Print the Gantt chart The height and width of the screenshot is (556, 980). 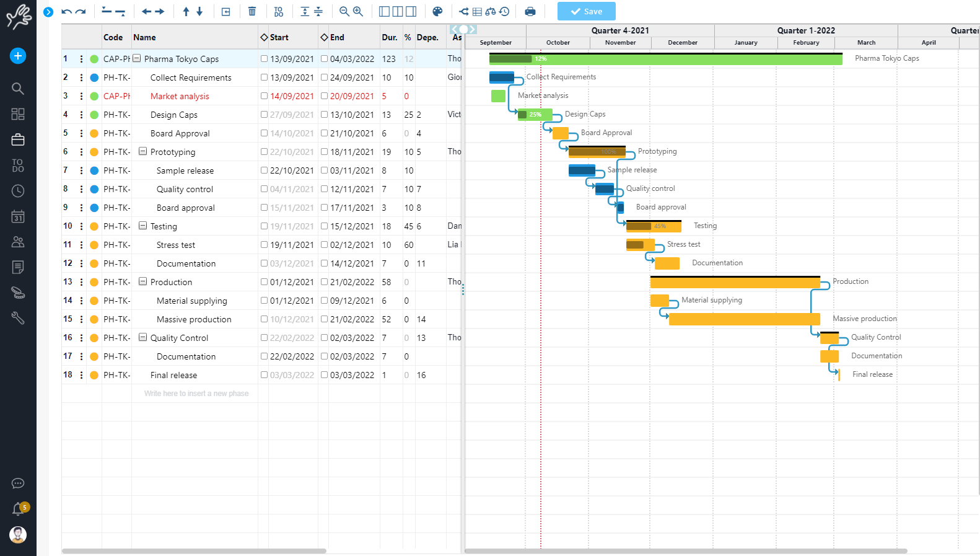tap(530, 12)
